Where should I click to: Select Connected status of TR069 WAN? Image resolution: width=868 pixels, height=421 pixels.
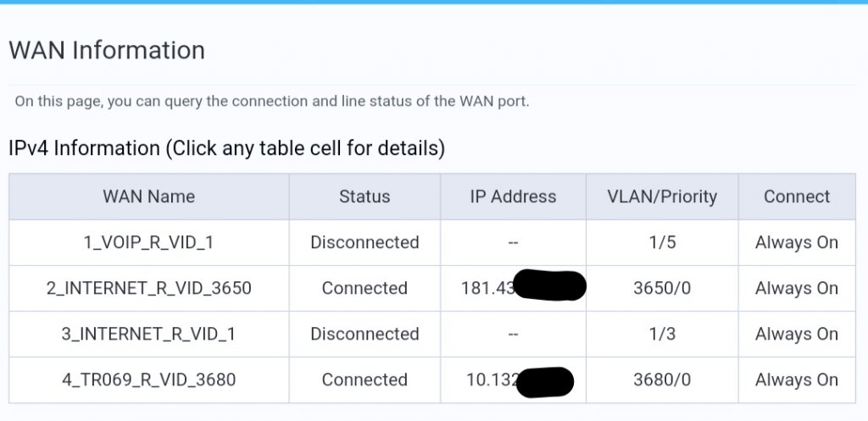pyautogui.click(x=364, y=380)
